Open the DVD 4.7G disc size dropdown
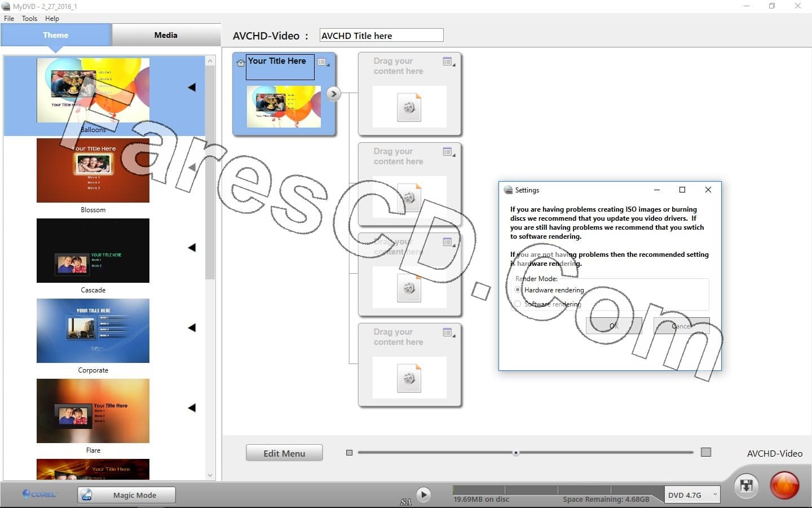Viewport: 812px width, 508px height. [x=692, y=495]
